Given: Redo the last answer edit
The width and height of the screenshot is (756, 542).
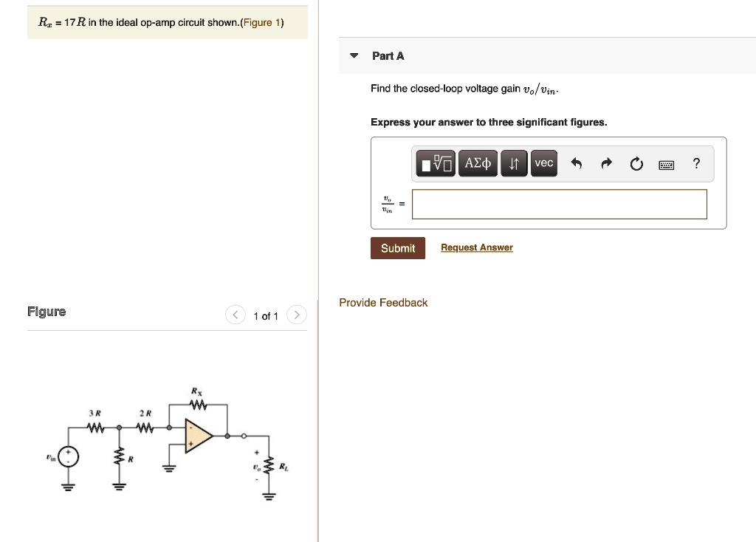Looking at the screenshot, I should pyautogui.click(x=606, y=163).
